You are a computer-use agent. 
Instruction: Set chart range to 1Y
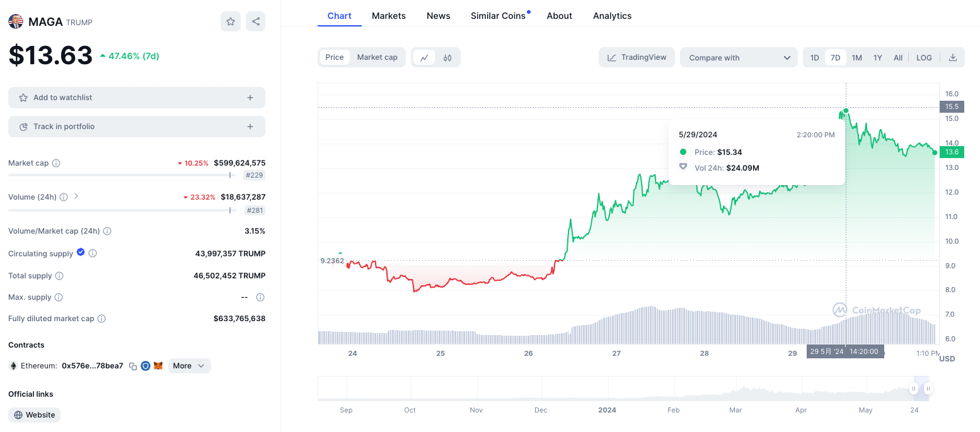tap(877, 57)
